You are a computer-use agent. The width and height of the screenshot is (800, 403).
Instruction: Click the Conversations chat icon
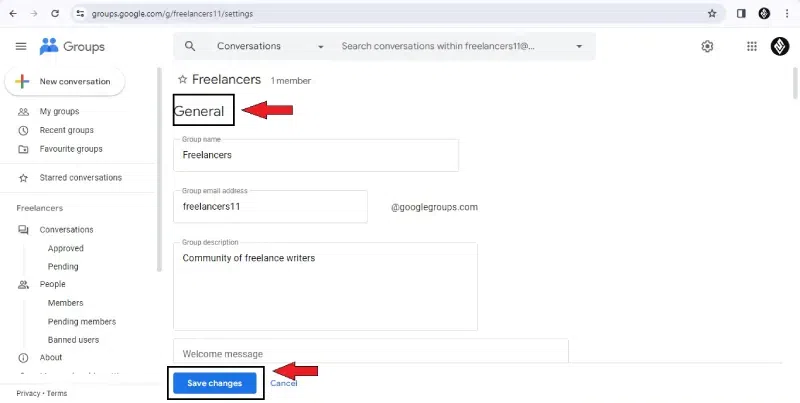(23, 230)
